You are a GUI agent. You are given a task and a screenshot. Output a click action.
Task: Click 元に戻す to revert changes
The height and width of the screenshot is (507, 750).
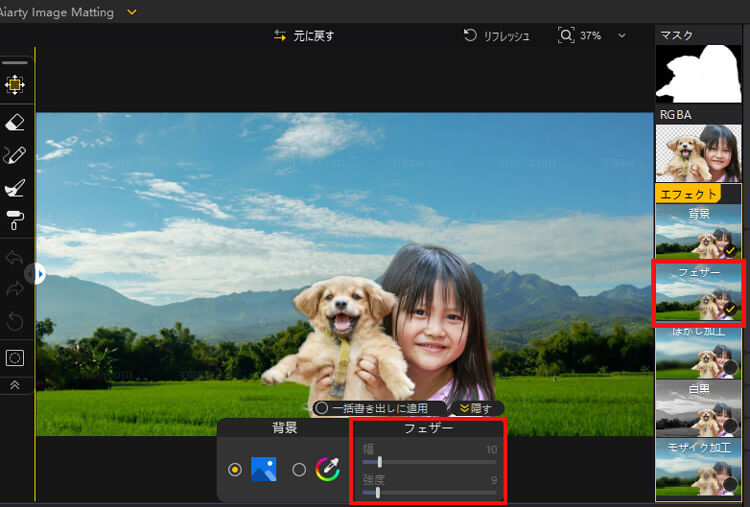click(x=304, y=35)
